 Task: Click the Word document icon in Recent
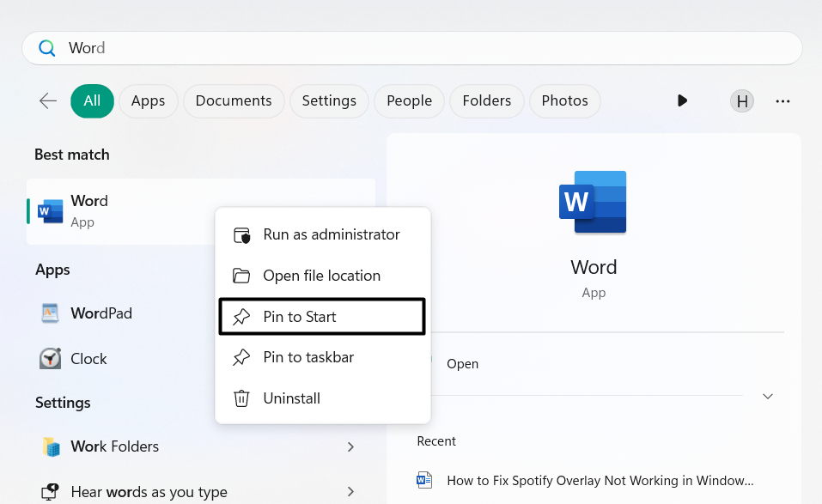click(x=424, y=480)
